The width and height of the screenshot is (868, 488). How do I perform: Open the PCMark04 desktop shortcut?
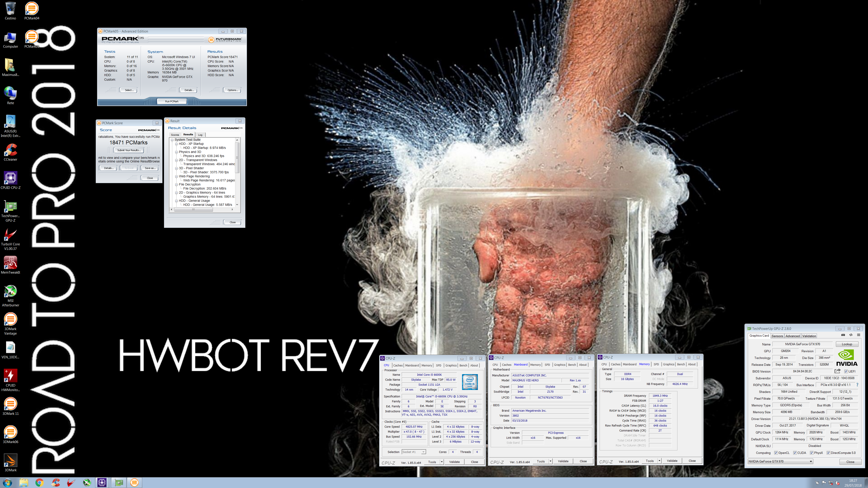pos(32,11)
